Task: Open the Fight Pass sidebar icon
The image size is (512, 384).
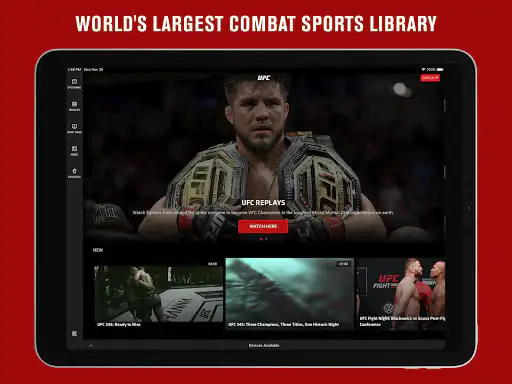Action: pos(74,128)
